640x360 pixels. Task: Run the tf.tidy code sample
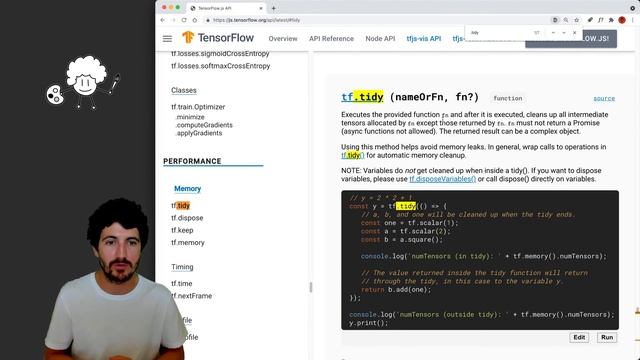[x=607, y=337]
